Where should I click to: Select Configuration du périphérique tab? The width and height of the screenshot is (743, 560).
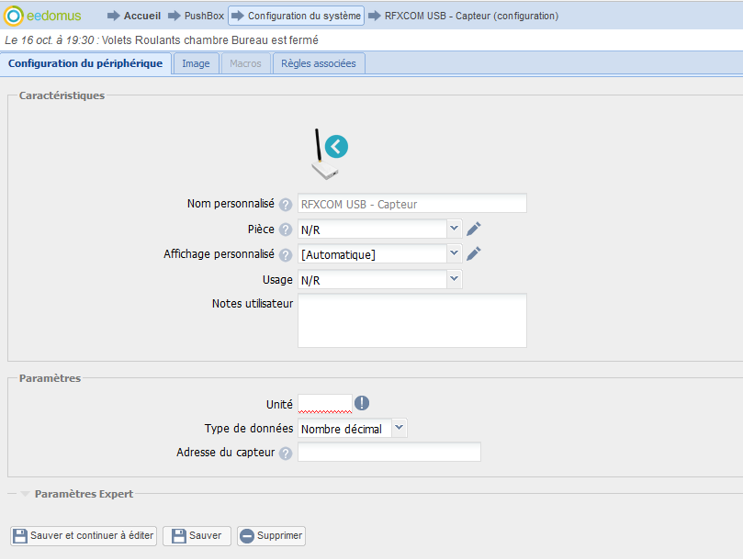point(85,63)
